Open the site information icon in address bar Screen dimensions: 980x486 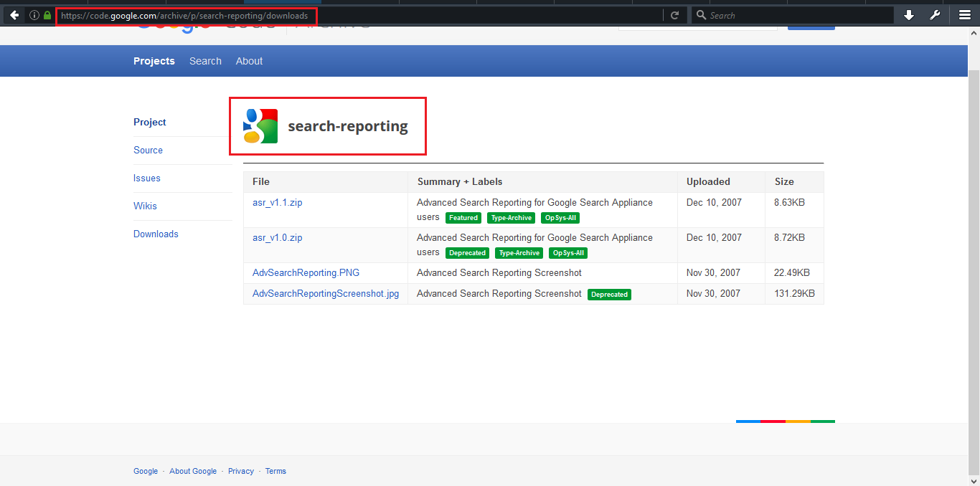click(x=34, y=15)
